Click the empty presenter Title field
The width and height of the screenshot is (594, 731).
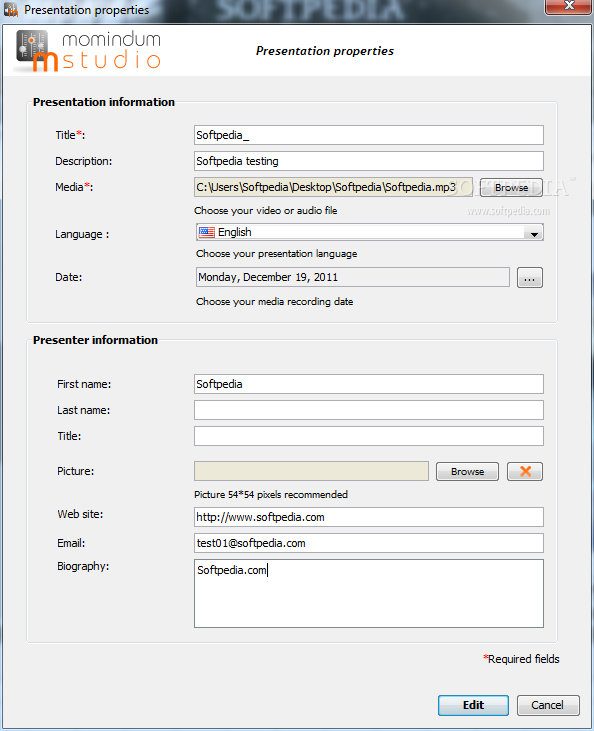point(369,436)
